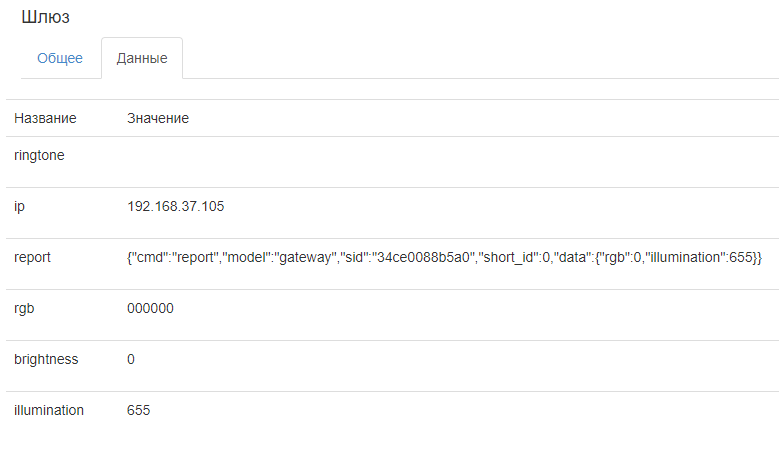
Task: Select the ringtone property name
Action: 39,155
